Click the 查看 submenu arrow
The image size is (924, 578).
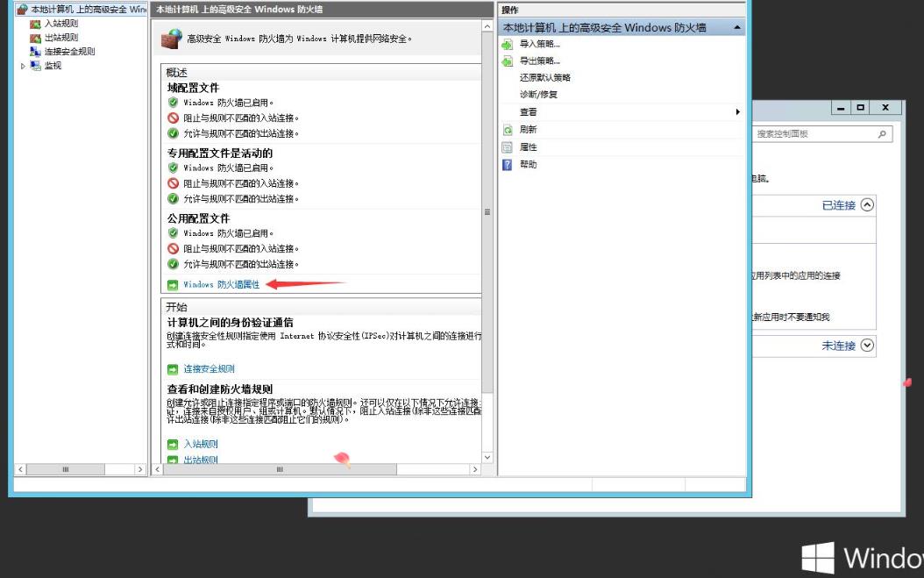738,112
